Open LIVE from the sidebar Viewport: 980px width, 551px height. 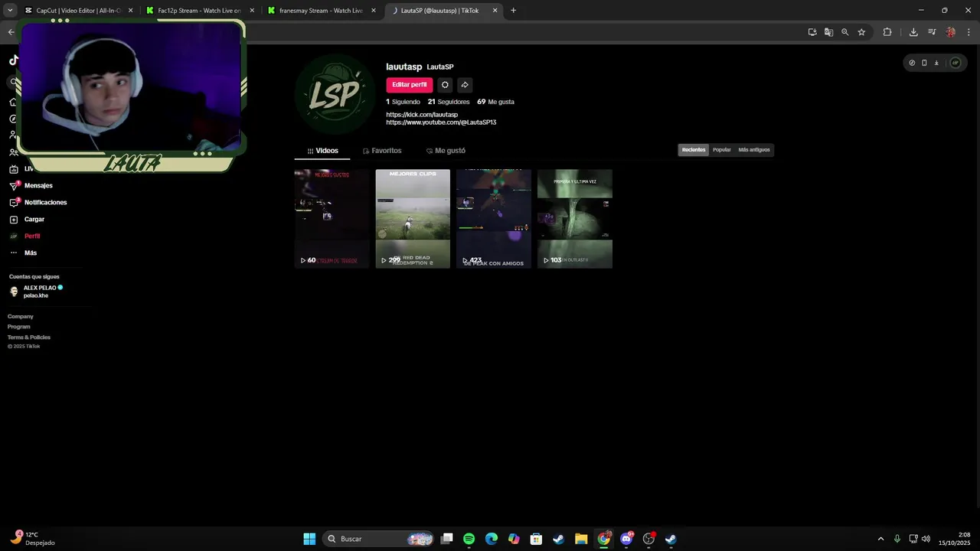click(x=21, y=169)
